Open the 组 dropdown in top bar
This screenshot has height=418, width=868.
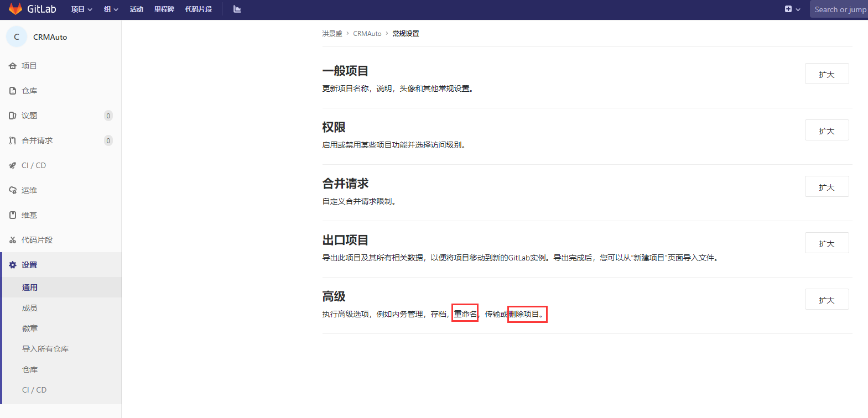coord(111,9)
